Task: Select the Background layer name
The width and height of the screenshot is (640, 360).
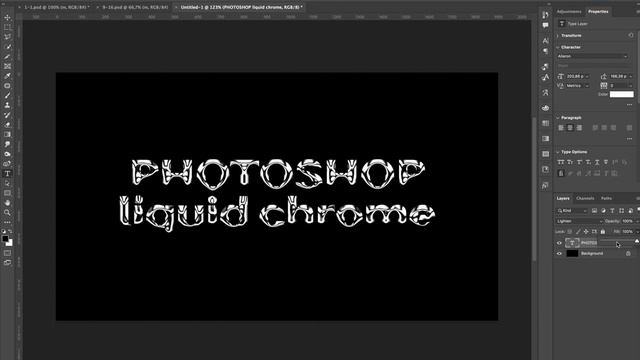Action: click(592, 253)
